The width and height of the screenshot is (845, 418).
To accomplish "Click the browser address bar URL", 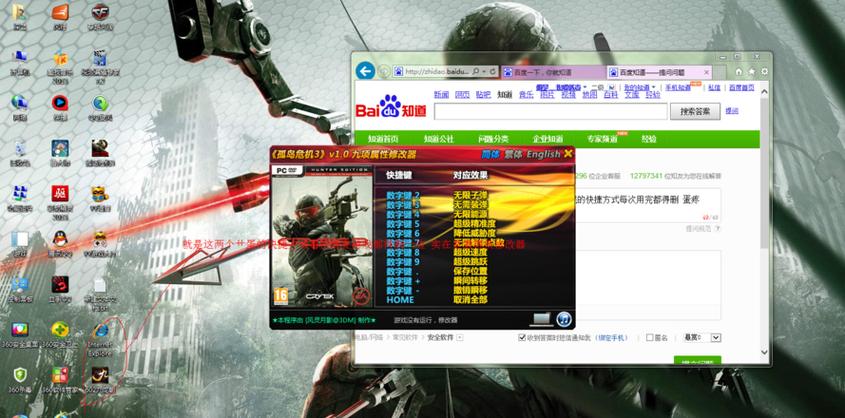I will click(437, 71).
